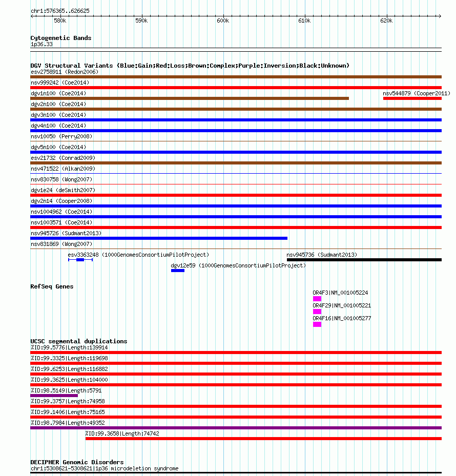456x476 pixels.
Task: Click the dgv1n100 (Coe2014) brown bar
Action: point(190,98)
